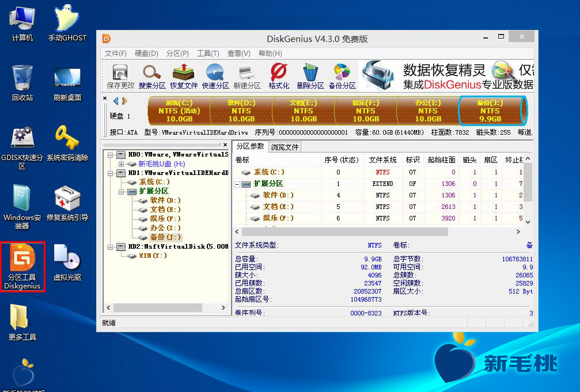The image size is (580, 392).
Task: Open the 修复系统引导 desktop icon
Action: [67, 203]
